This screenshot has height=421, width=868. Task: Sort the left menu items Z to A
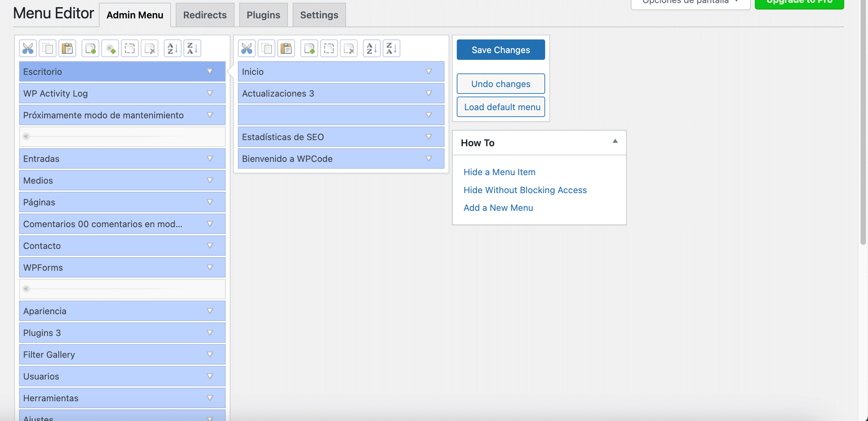point(192,49)
